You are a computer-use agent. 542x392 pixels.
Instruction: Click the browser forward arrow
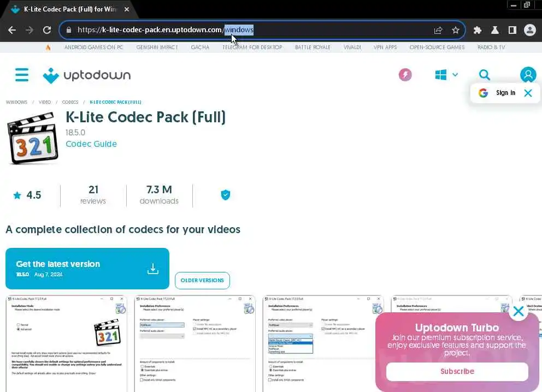point(30,30)
